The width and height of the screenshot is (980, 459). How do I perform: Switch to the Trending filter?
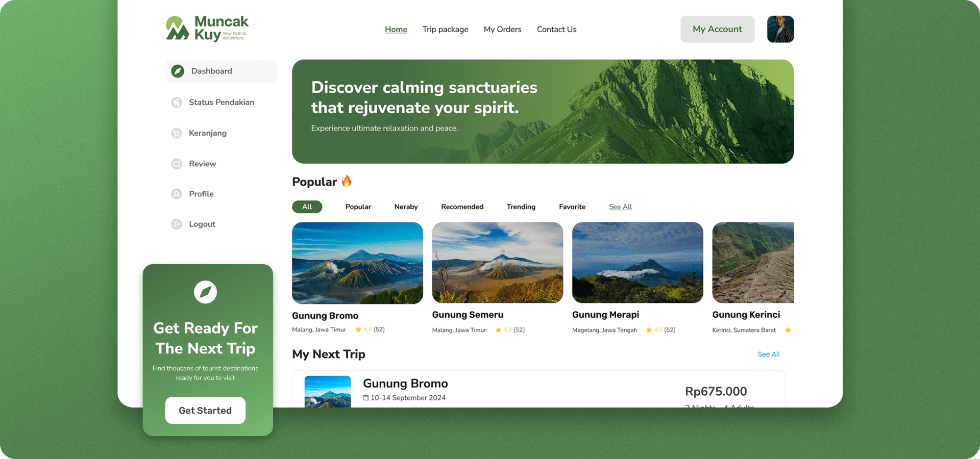[521, 207]
